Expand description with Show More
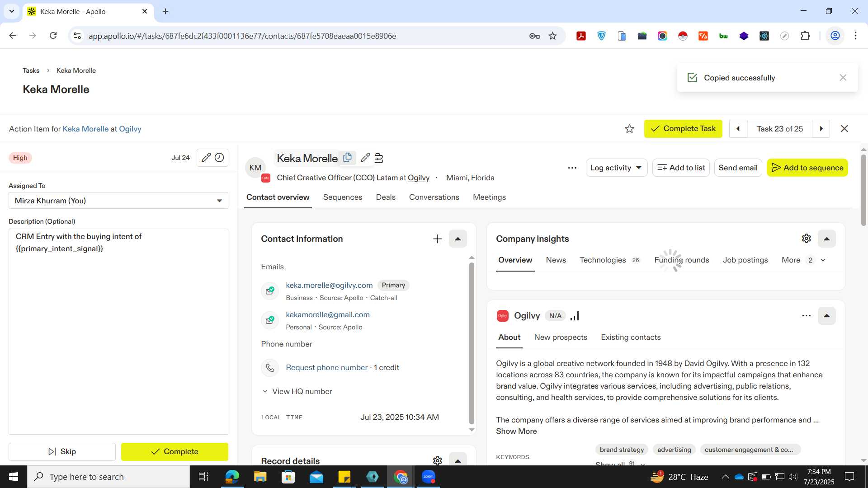This screenshot has height=488, width=868. click(516, 432)
